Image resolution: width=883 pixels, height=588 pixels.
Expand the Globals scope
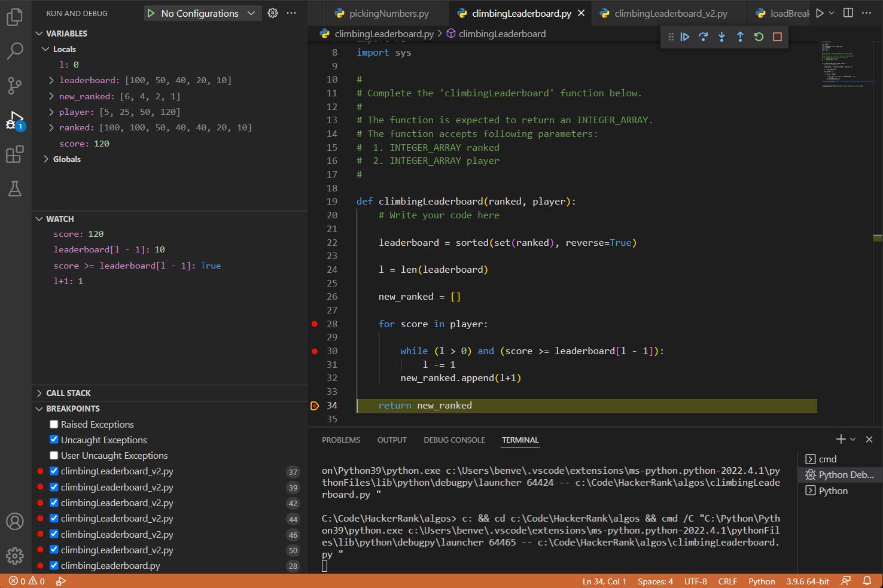(45, 159)
